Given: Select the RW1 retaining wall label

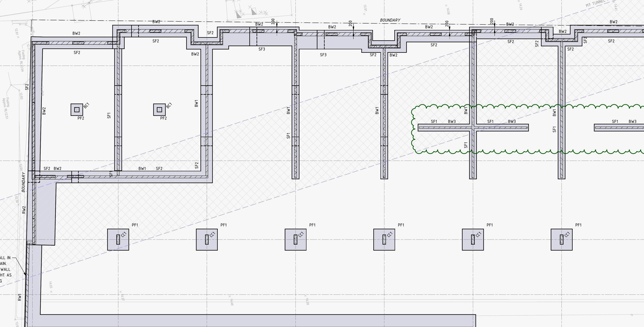Looking at the screenshot, I should tap(20, 297).
